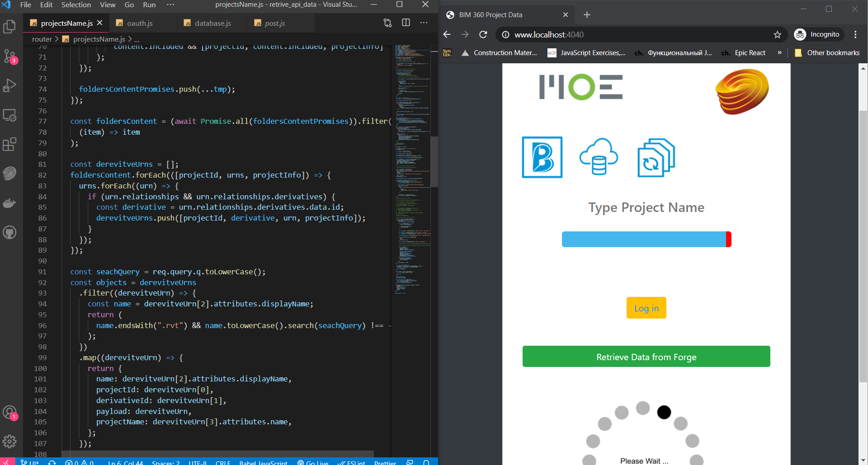
Task: Open the Remote Explorer view
Action: coord(9,115)
